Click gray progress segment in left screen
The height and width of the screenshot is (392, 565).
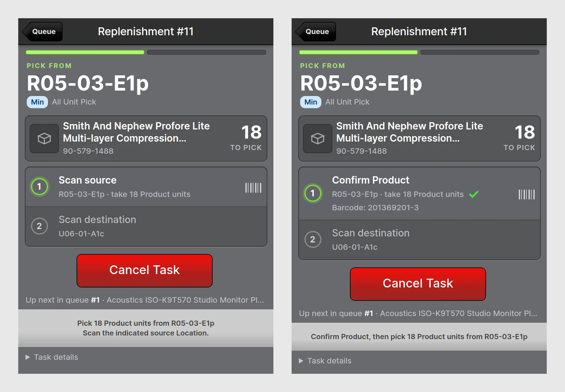click(x=207, y=52)
